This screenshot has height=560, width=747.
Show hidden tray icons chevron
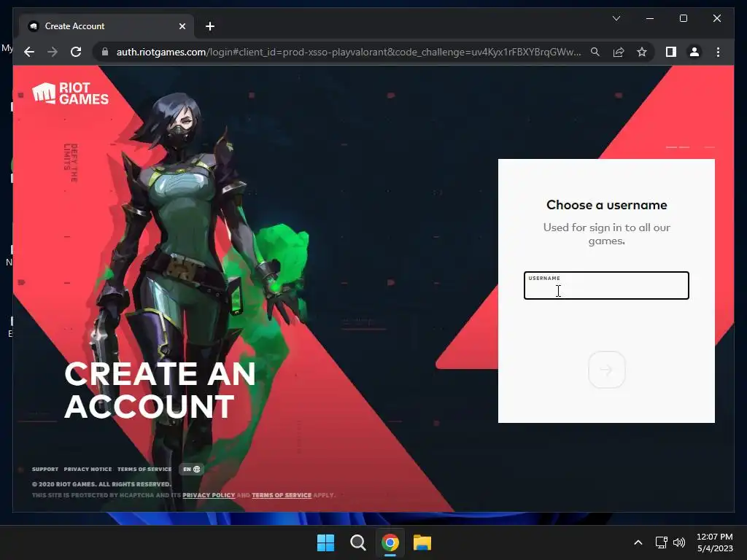638,542
